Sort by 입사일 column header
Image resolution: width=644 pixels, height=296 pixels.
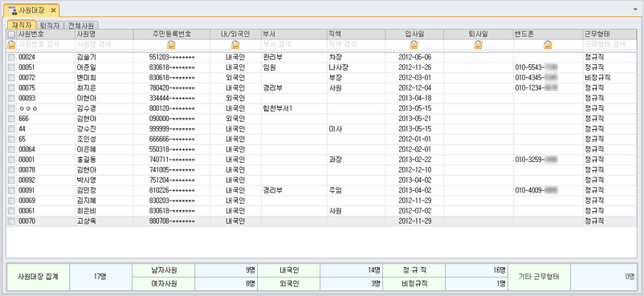pyautogui.click(x=414, y=34)
